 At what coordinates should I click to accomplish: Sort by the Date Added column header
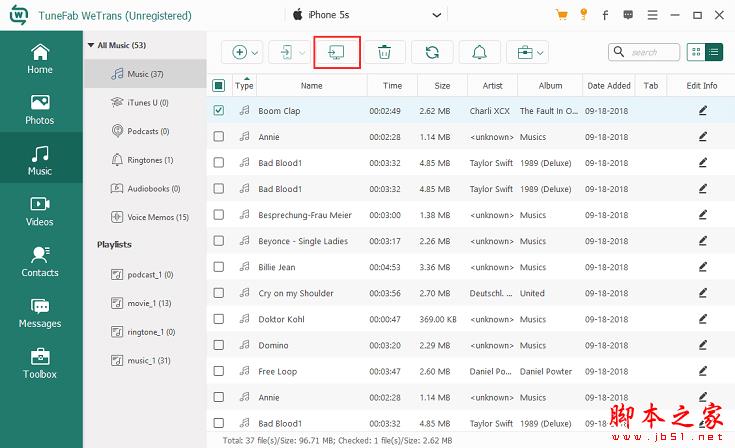click(x=608, y=85)
